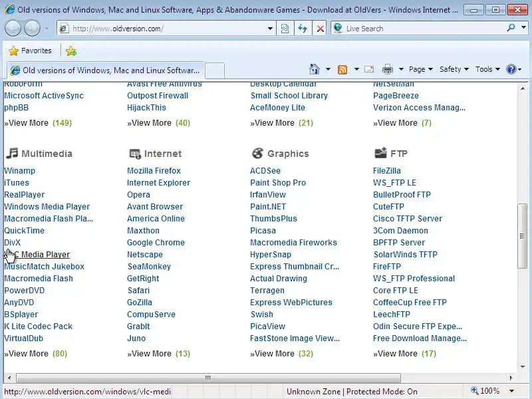Click the Read Mail icon
The image size is (532, 399).
tap(369, 69)
